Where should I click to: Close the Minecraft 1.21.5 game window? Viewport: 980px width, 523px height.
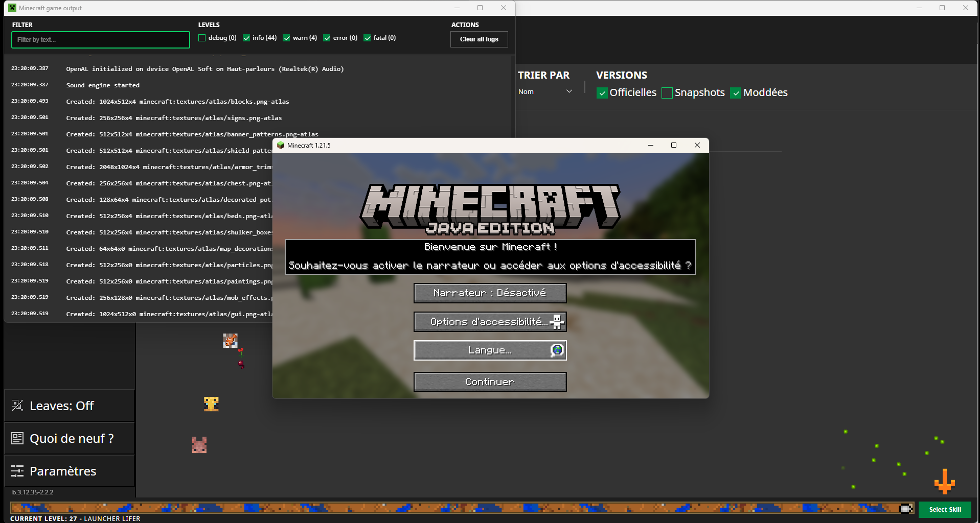(x=697, y=145)
